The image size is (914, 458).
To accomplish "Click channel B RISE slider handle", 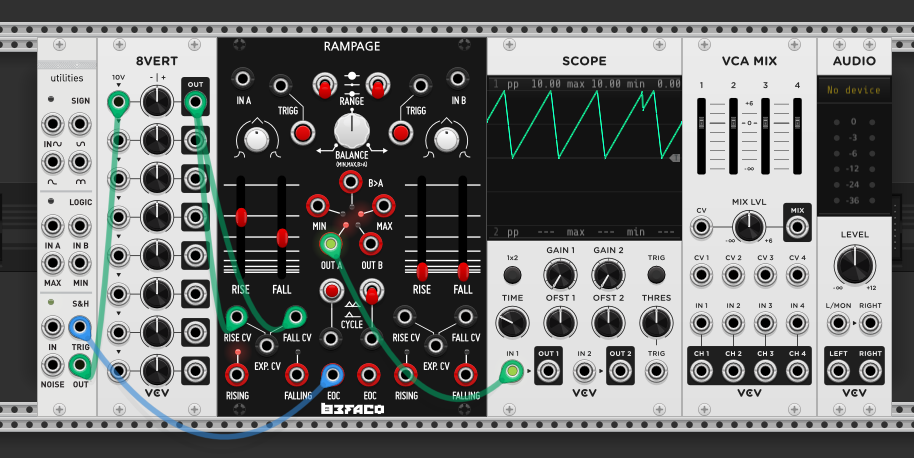I will coord(422,272).
